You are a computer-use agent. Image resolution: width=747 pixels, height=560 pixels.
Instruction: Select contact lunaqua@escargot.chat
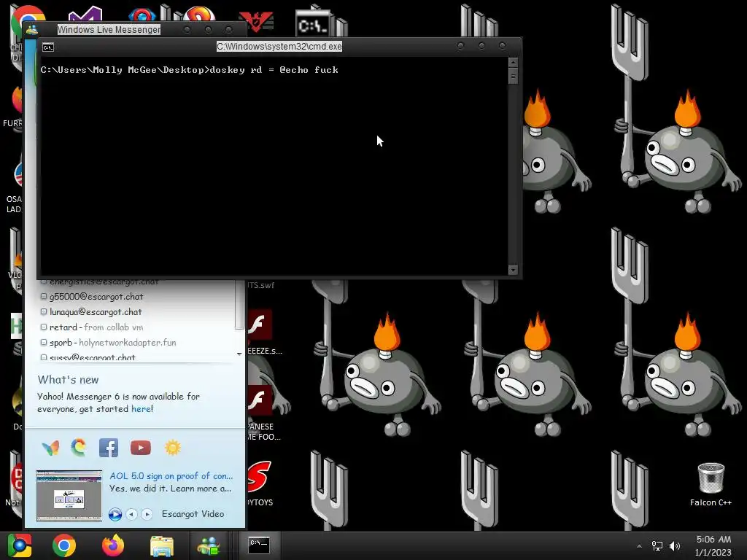pyautogui.click(x=96, y=312)
